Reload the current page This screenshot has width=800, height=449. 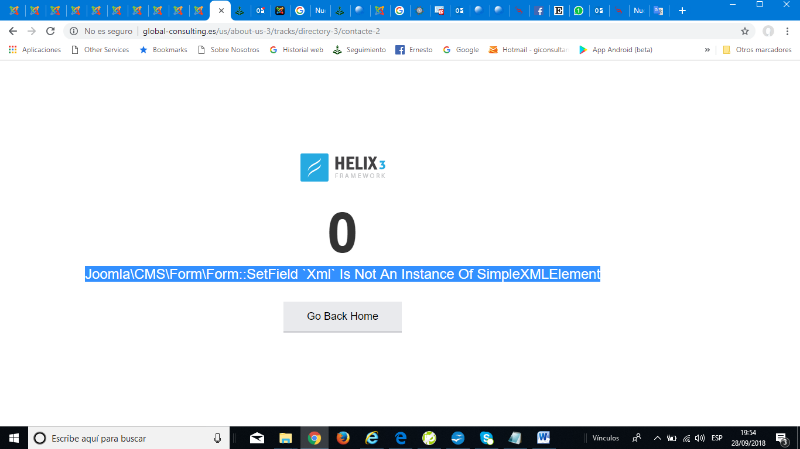coord(50,31)
